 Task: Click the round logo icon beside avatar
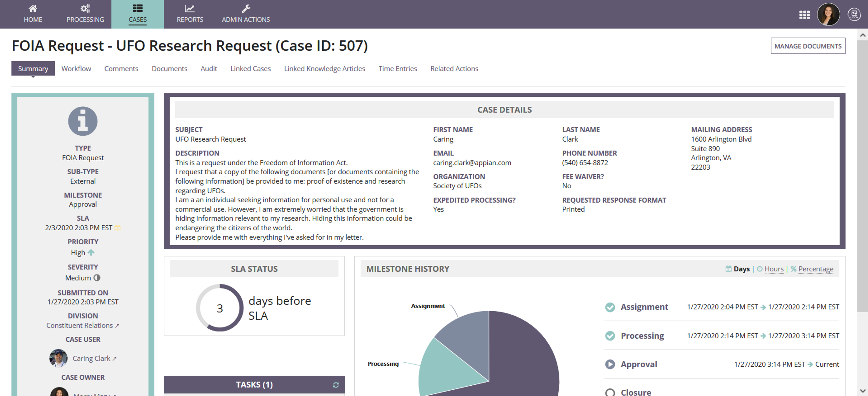point(854,14)
